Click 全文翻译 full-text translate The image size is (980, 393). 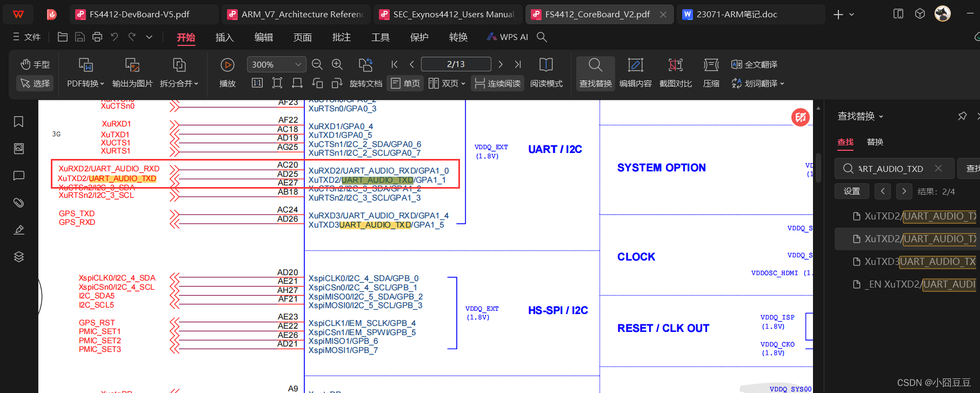(754, 64)
